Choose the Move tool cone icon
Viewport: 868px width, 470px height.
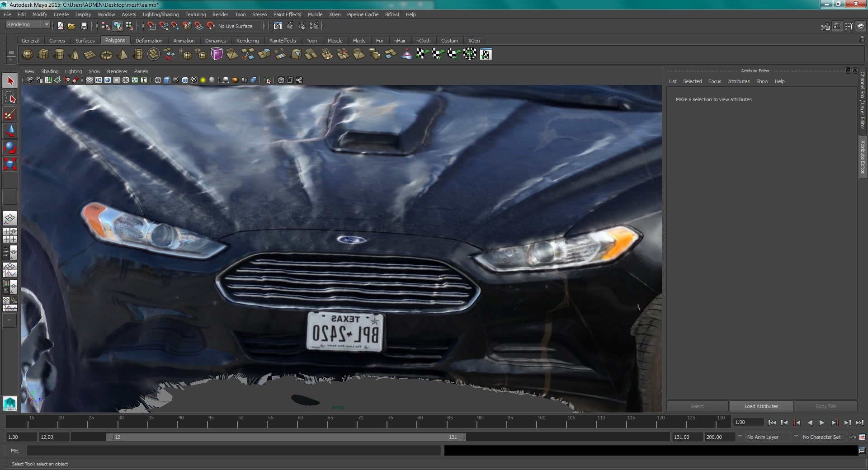click(10, 131)
